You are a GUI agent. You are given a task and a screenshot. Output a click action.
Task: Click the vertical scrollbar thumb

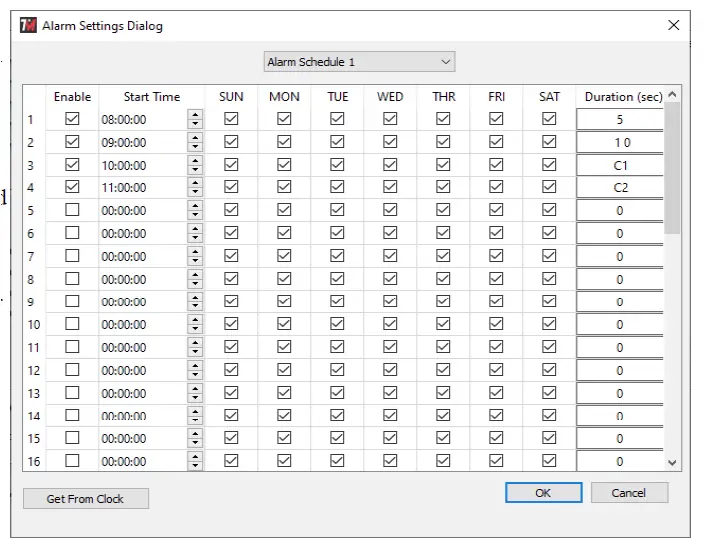pyautogui.click(x=672, y=168)
